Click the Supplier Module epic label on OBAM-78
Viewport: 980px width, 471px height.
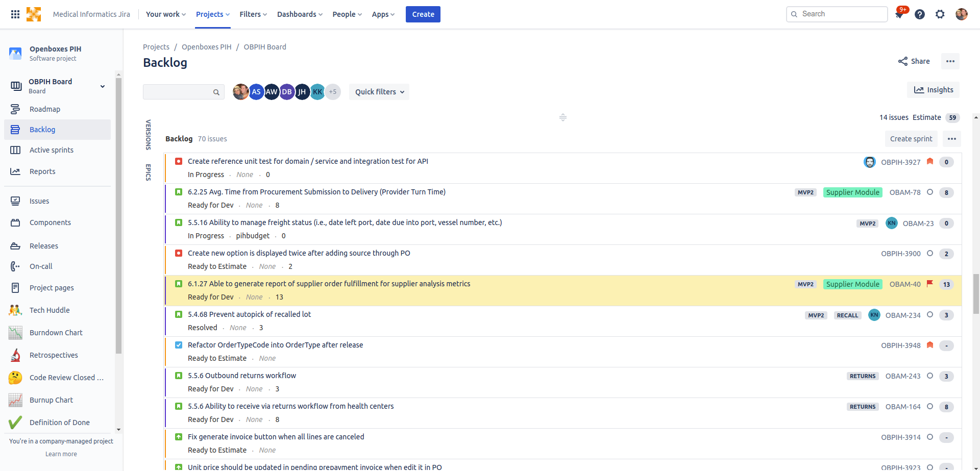pyautogui.click(x=853, y=192)
